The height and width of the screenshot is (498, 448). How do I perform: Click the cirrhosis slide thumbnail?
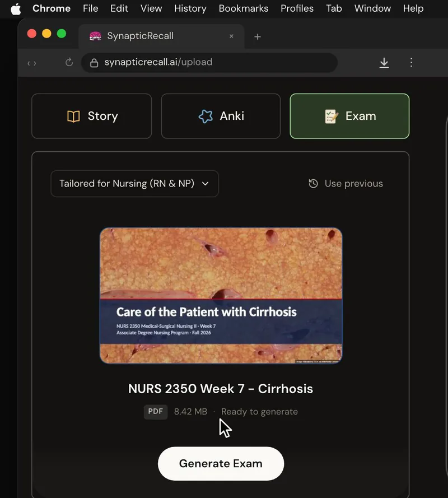[x=221, y=296]
